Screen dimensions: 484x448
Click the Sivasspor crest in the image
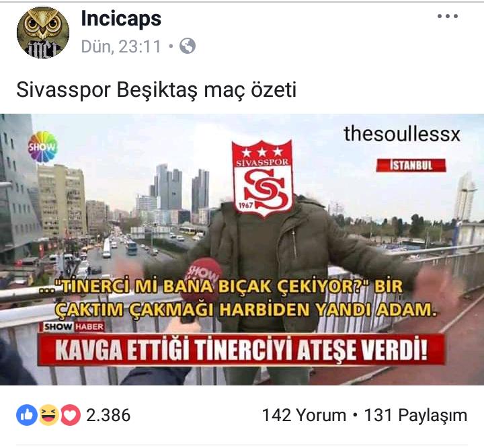pos(262,178)
